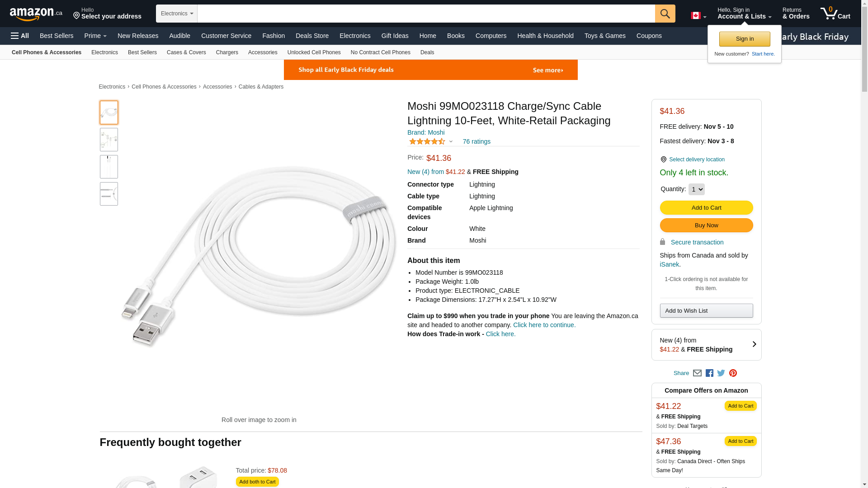Open the cart icon
Image resolution: width=868 pixels, height=488 pixels.
click(835, 14)
